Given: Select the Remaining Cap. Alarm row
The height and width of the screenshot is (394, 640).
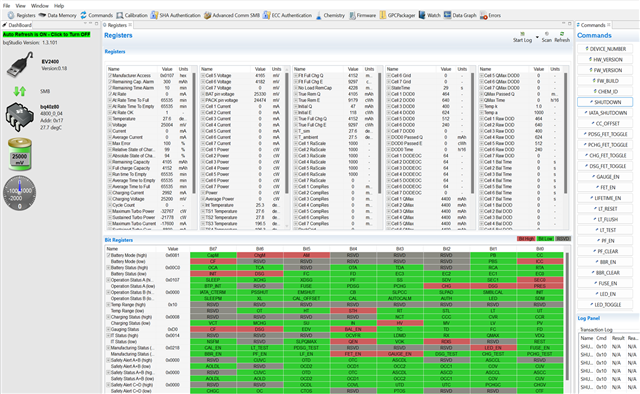Looking at the screenshot, I should pyautogui.click(x=149, y=82).
